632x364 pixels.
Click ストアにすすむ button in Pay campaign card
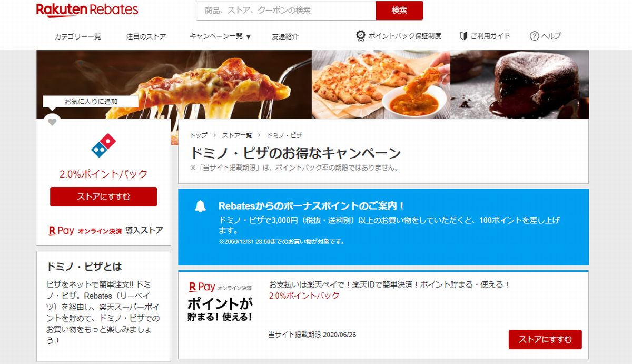545,339
